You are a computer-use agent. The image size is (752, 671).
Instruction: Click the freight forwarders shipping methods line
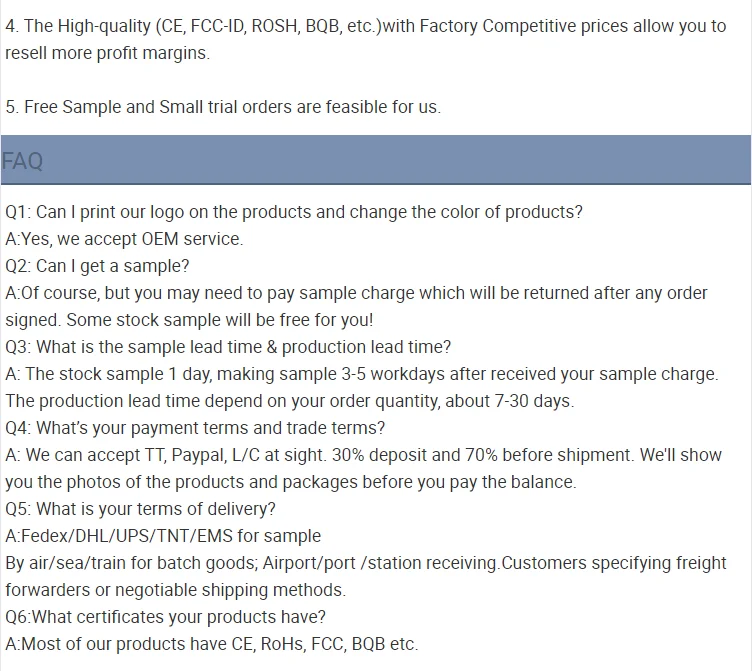176,590
